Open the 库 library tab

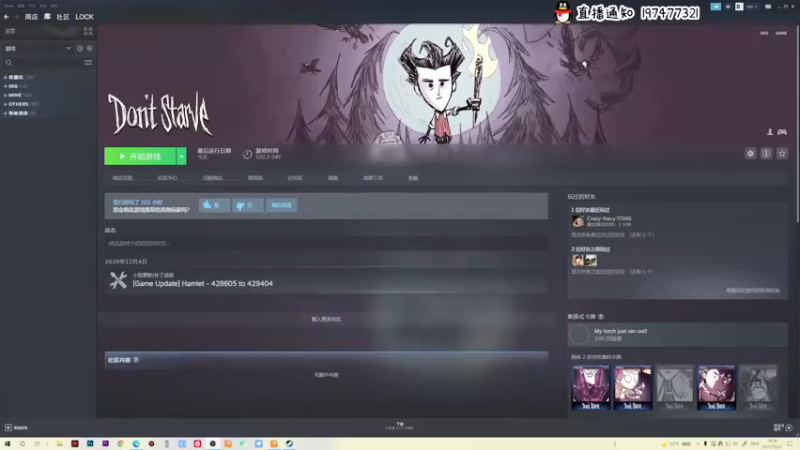[47, 17]
